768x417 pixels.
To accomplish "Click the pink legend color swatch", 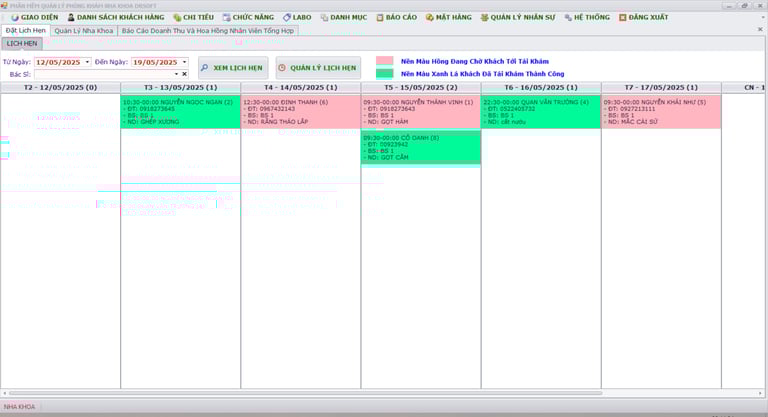I will [x=384, y=61].
